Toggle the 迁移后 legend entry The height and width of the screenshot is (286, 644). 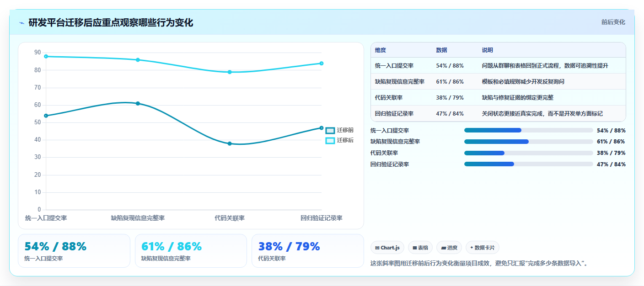coord(339,140)
